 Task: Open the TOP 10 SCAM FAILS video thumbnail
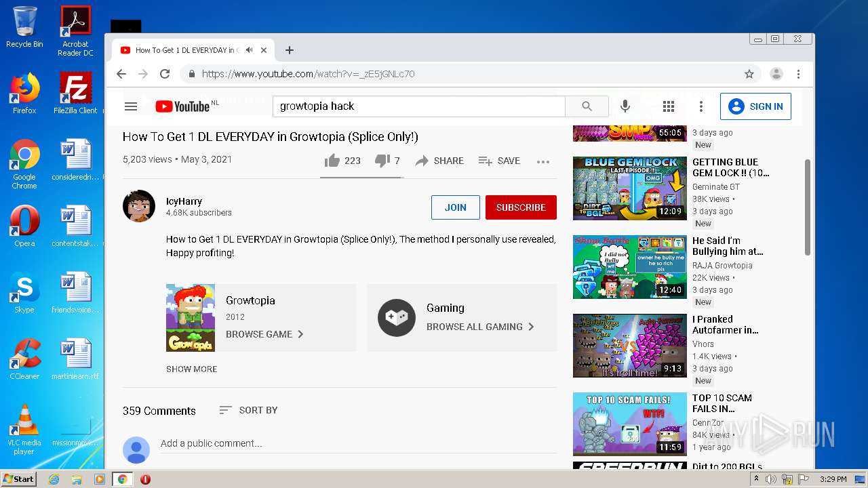click(629, 424)
